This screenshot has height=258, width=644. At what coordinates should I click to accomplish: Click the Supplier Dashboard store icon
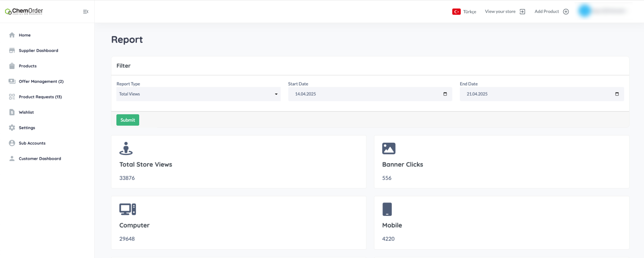(12, 51)
